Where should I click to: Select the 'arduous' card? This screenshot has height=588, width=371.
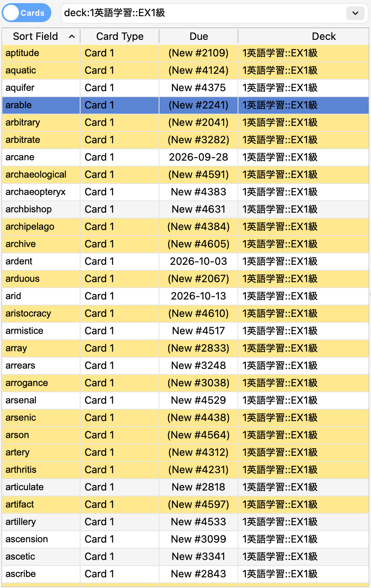click(x=185, y=279)
